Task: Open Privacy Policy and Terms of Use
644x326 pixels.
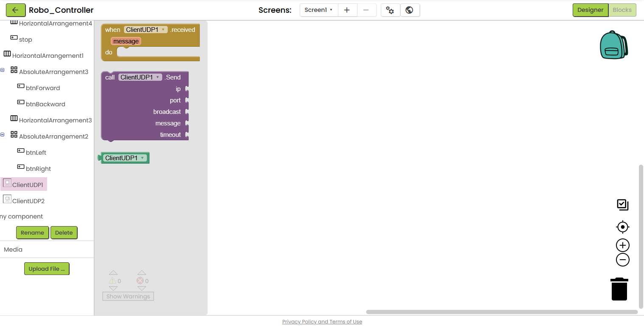Action: point(322,322)
